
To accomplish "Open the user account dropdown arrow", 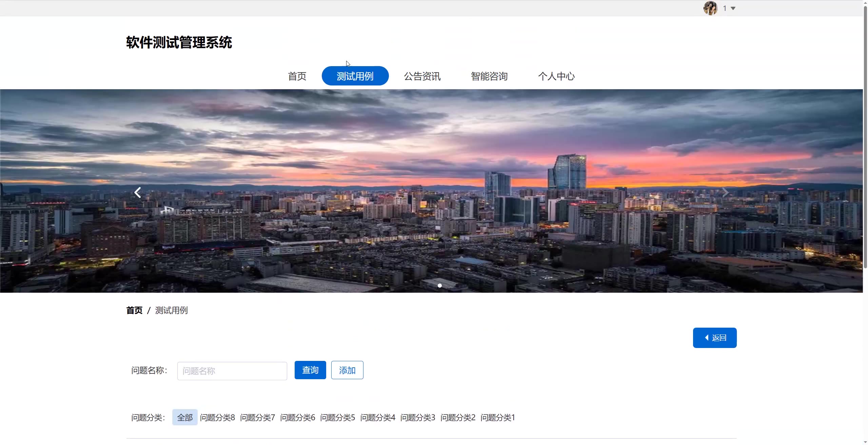I will tap(733, 8).
